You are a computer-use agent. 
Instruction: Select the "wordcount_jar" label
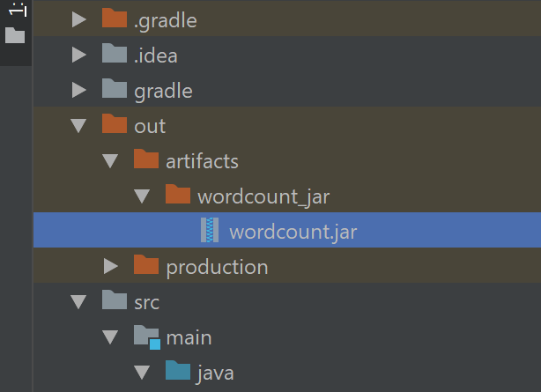[263, 197]
